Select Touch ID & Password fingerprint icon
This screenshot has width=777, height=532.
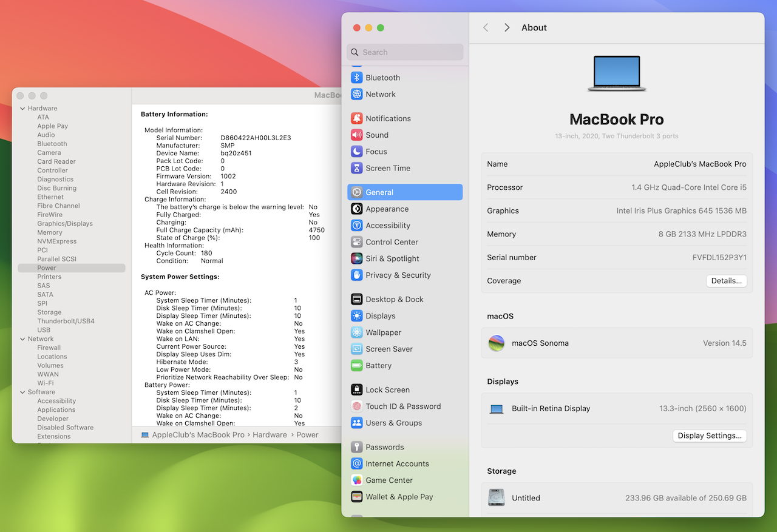tap(357, 406)
